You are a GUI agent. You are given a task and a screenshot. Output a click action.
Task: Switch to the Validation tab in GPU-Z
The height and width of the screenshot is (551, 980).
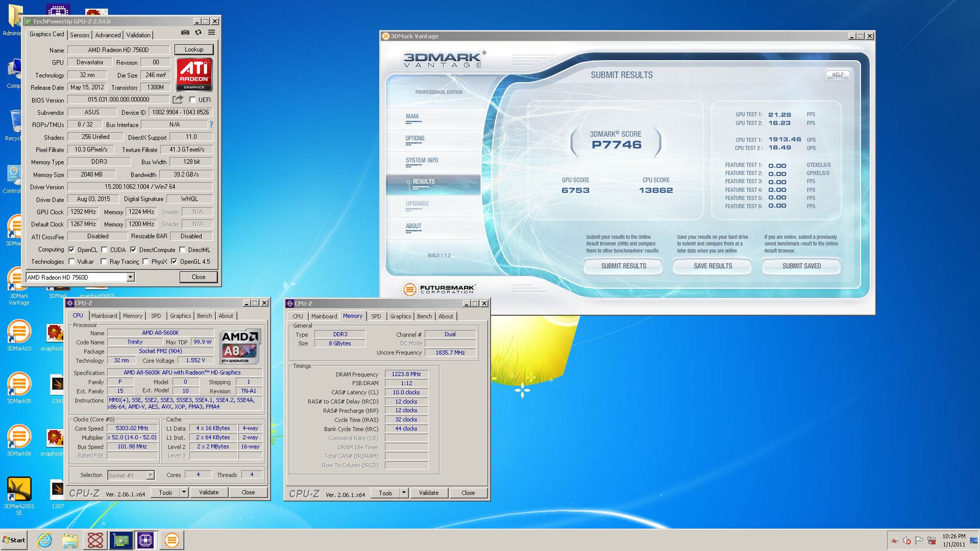[138, 35]
